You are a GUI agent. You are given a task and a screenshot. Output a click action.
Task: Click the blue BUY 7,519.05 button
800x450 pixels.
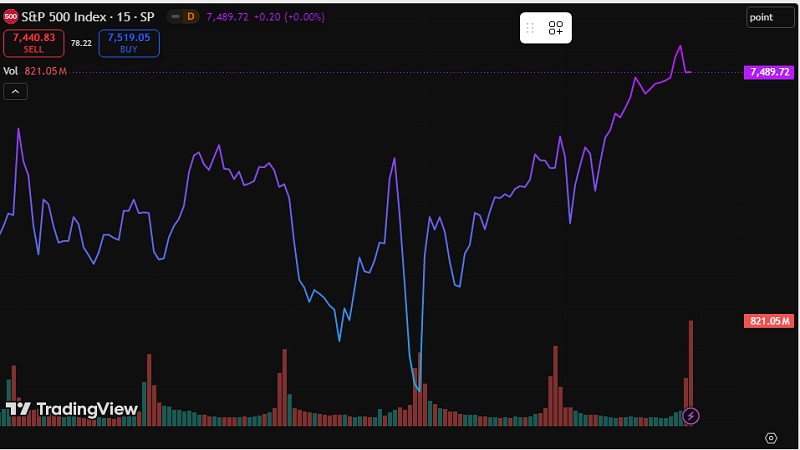click(x=129, y=43)
